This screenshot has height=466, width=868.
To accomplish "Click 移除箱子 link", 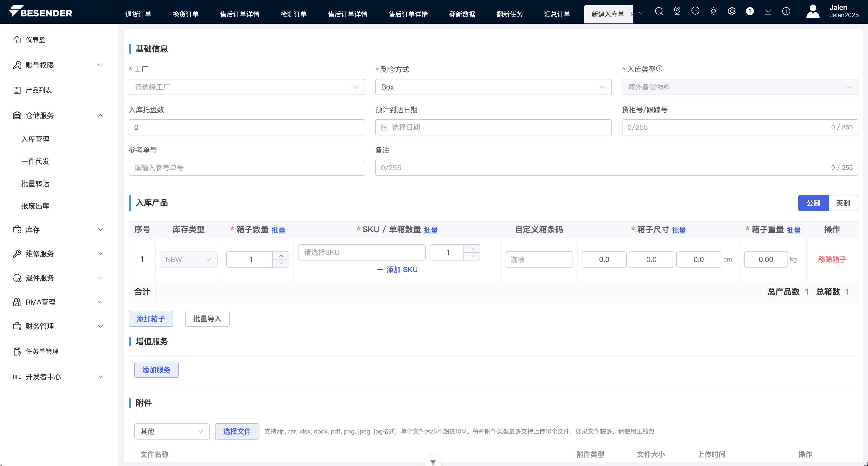I will pos(832,259).
